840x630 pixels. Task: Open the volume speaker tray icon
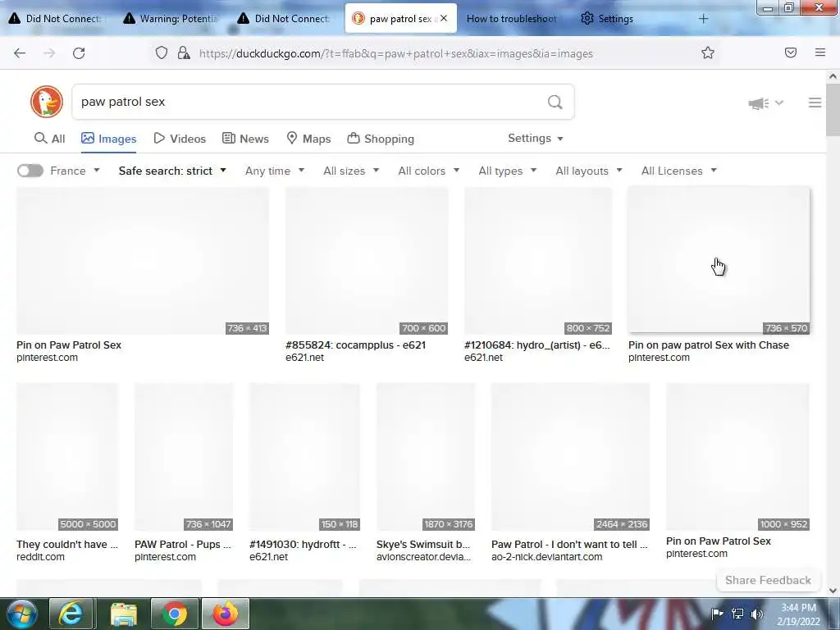(757, 614)
